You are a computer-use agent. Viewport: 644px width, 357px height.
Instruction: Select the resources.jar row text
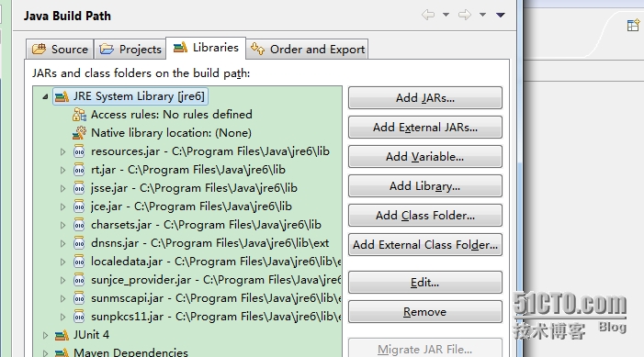click(x=209, y=151)
